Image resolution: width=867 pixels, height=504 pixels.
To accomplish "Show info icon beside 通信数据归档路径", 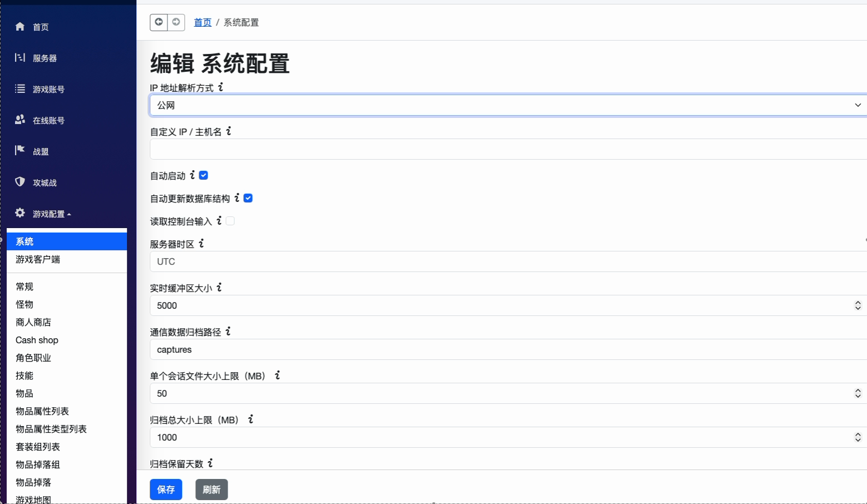I will coord(228,331).
